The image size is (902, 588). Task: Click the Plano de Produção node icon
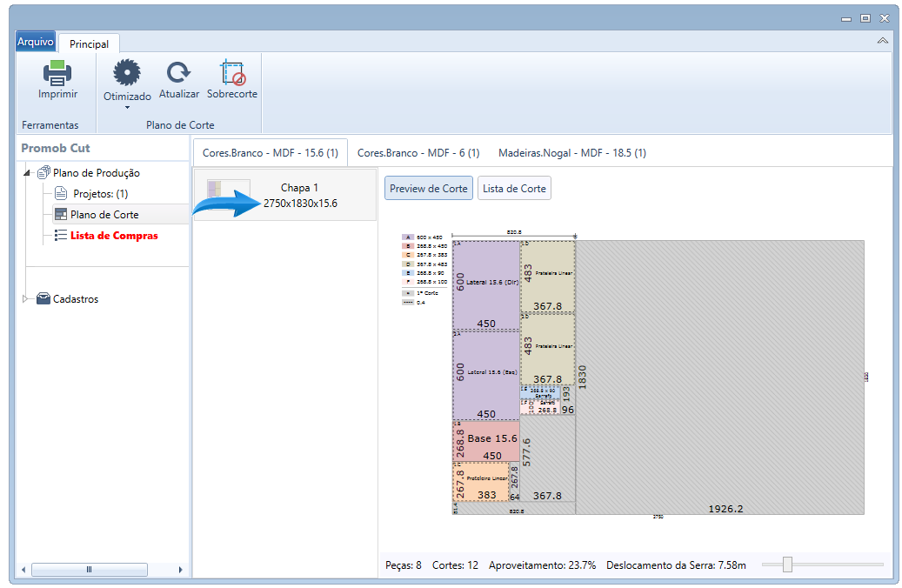click(x=43, y=172)
